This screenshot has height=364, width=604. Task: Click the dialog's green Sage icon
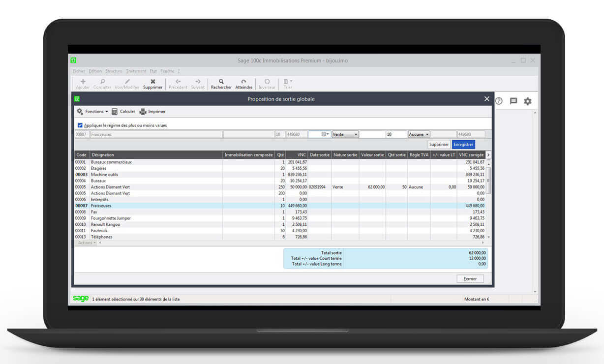point(77,99)
